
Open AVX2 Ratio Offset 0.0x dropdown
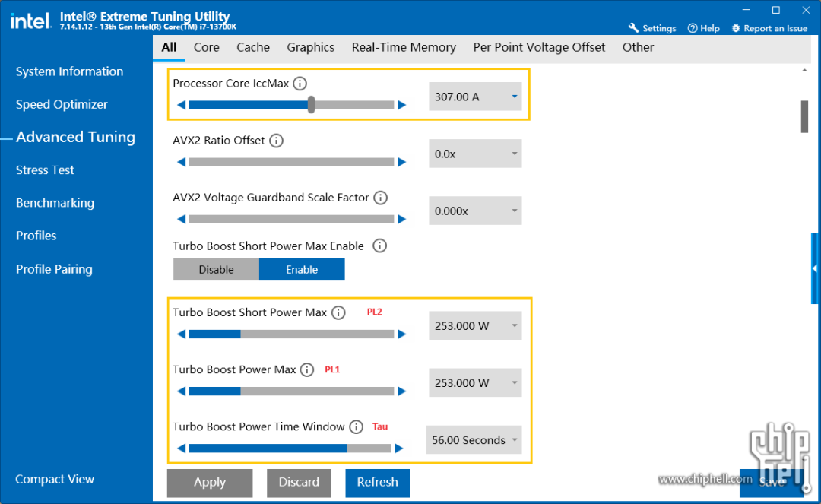pos(475,154)
